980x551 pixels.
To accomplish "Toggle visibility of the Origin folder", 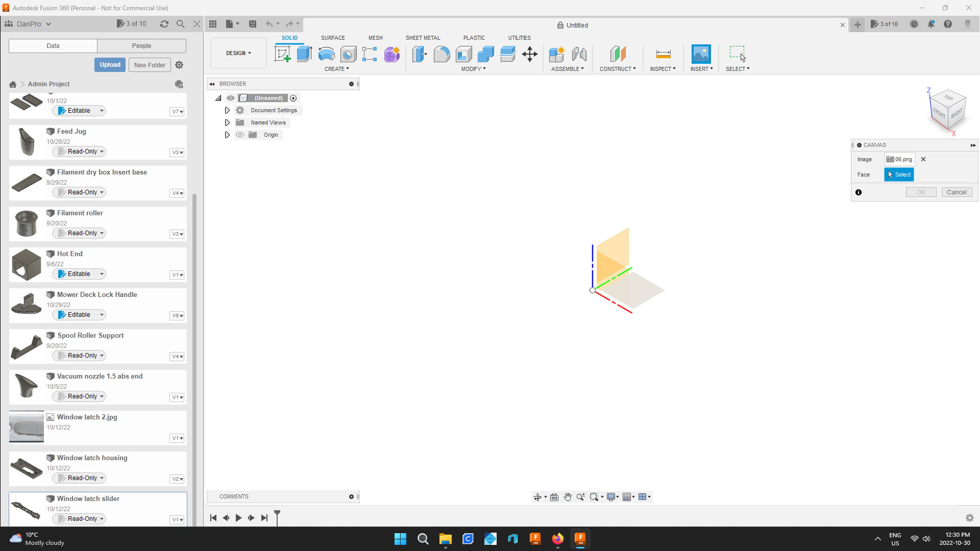I will tap(240, 135).
